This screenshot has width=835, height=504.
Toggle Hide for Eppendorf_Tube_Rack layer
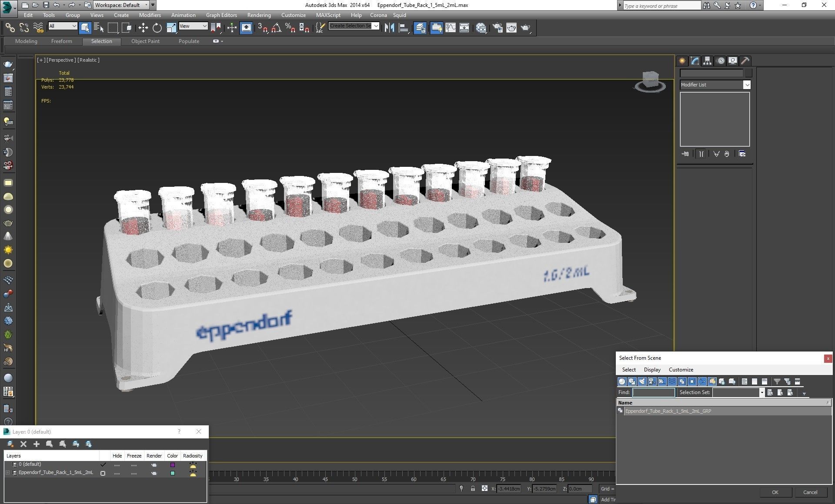coord(117,473)
